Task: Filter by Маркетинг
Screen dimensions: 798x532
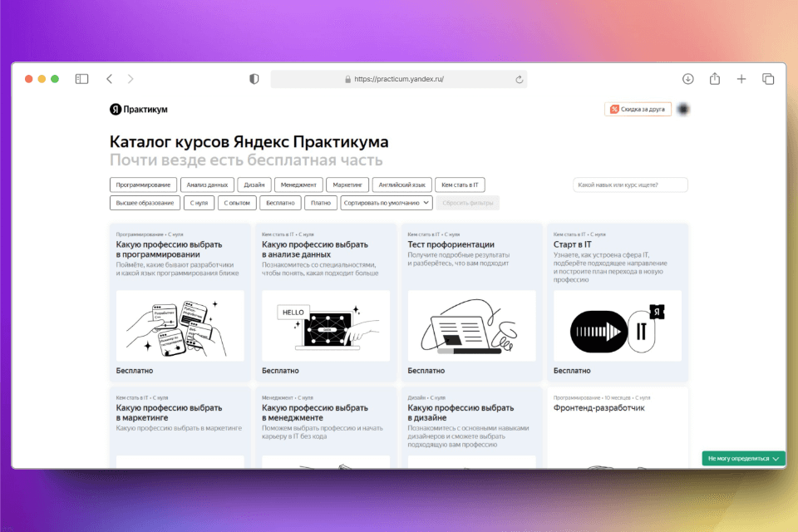Action: [x=347, y=185]
